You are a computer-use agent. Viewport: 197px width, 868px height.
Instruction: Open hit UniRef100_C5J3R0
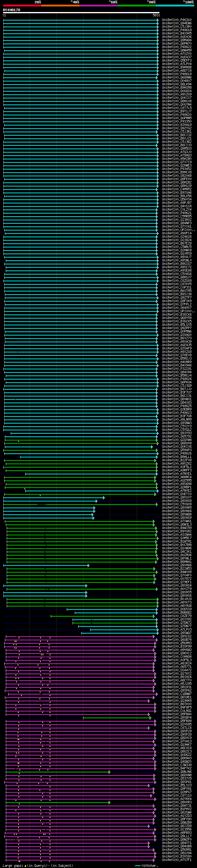point(177,26)
